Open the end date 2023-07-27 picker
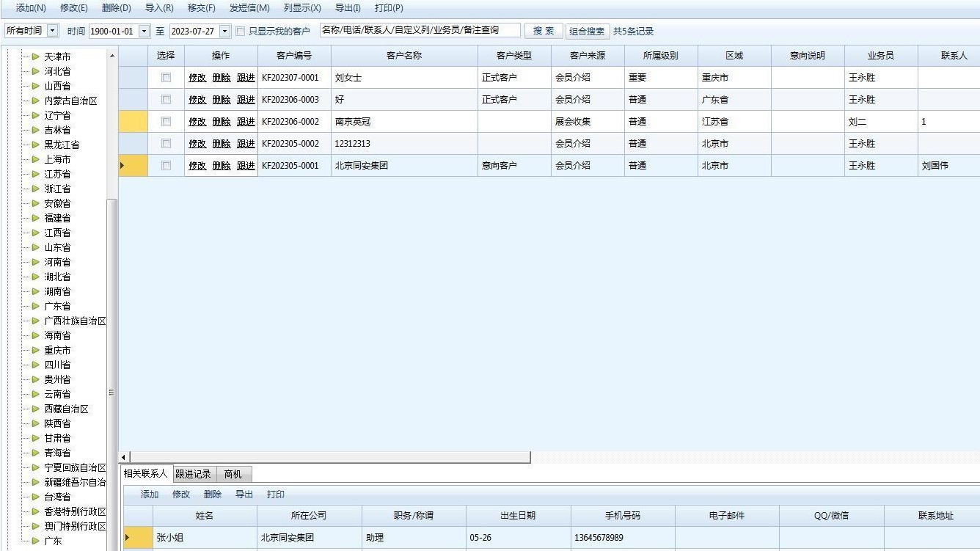The width and height of the screenshot is (980, 551). pyautogui.click(x=224, y=32)
